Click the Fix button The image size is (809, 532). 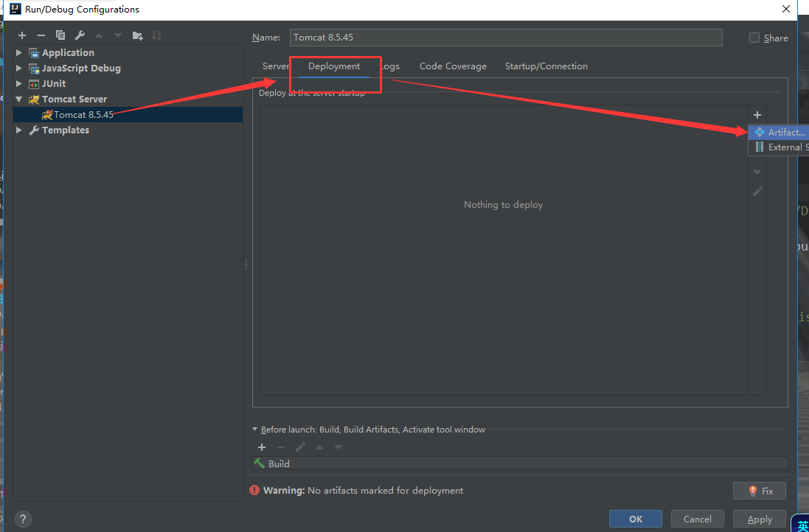(760, 491)
